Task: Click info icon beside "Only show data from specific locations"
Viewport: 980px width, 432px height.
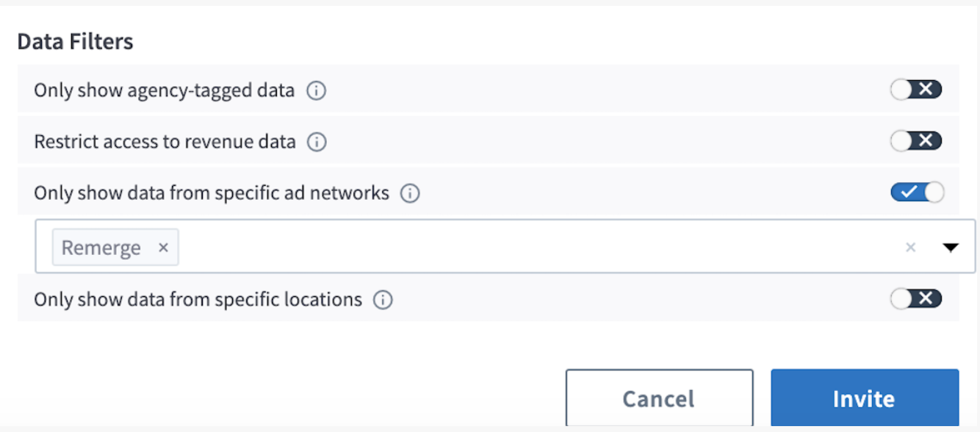Action: (382, 299)
